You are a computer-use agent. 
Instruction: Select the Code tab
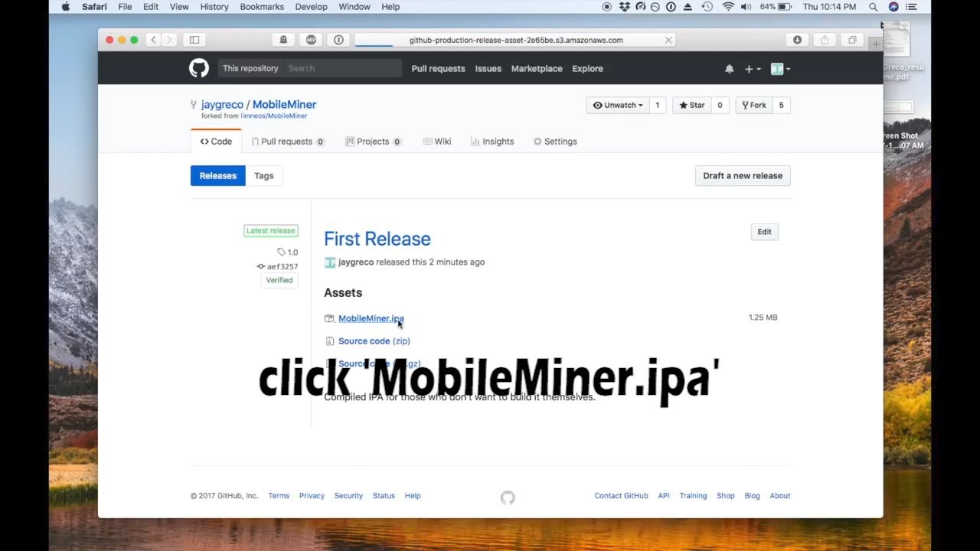coord(216,142)
